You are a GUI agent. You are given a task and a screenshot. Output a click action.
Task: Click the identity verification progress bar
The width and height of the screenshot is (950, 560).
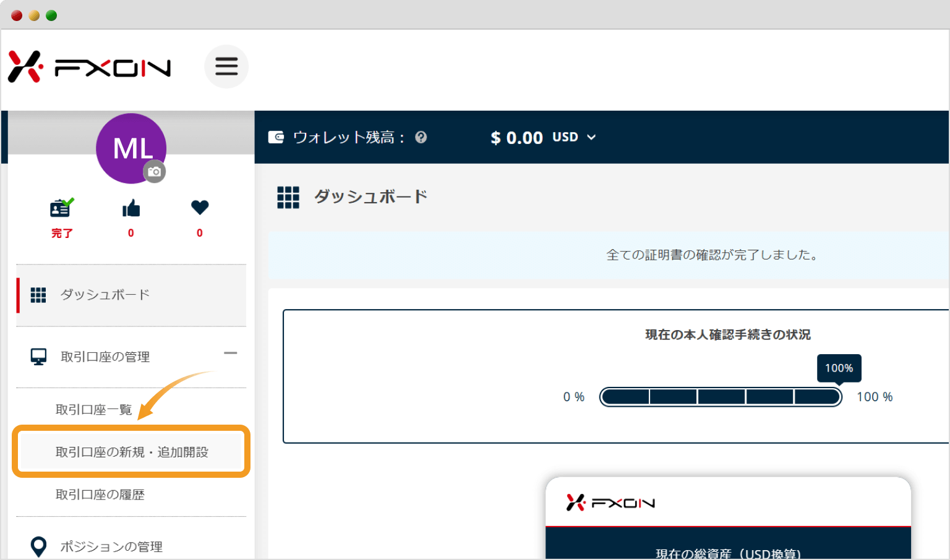tap(721, 397)
